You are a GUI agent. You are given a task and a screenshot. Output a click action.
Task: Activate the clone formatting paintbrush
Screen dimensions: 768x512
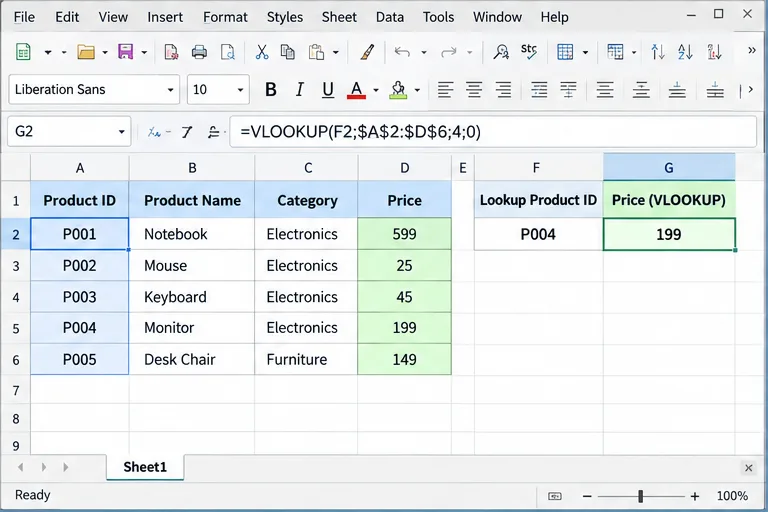[x=367, y=51]
